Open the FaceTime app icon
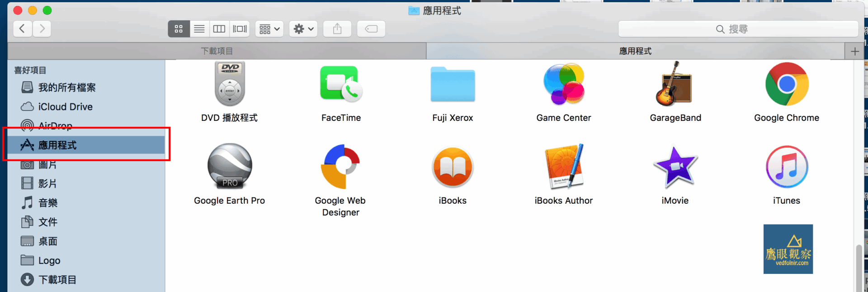Viewport: 868px width, 292px height. click(x=341, y=84)
